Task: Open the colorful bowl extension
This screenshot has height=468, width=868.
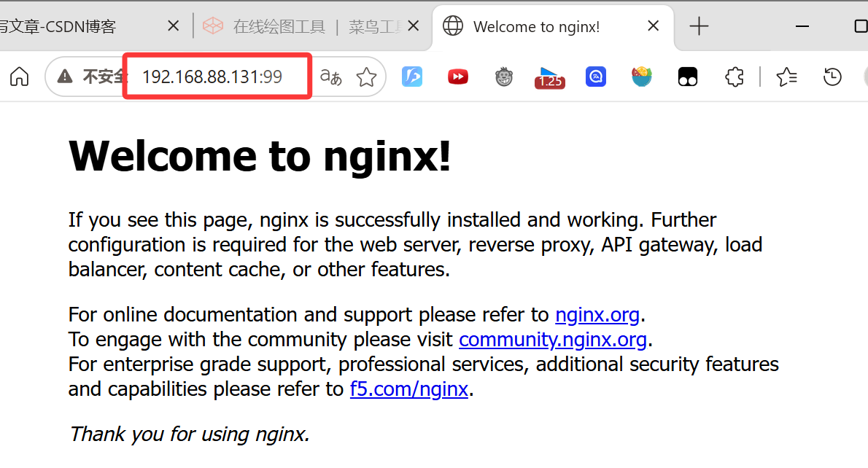Action: point(642,77)
